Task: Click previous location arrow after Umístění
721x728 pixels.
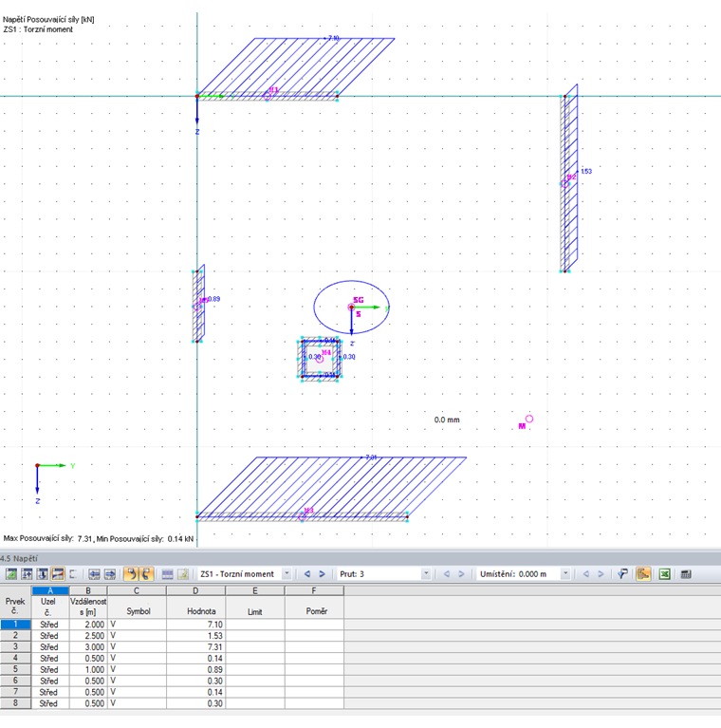Action: [586, 574]
